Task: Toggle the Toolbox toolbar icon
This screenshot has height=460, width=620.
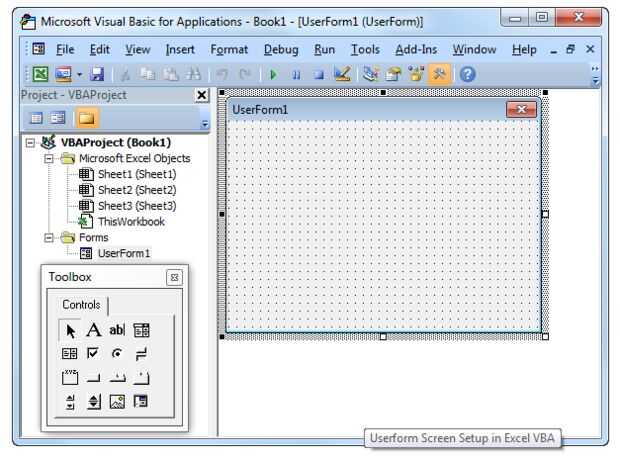Action: point(439,74)
